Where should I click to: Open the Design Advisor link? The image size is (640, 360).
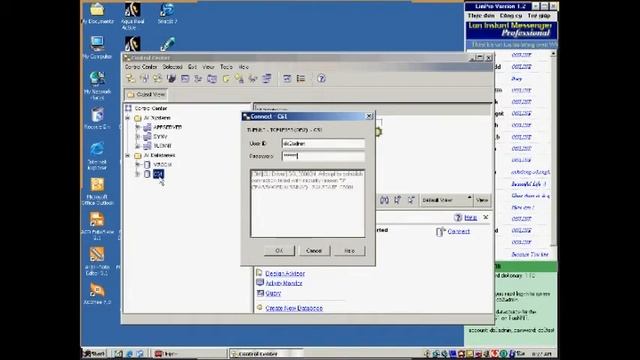coord(285,273)
